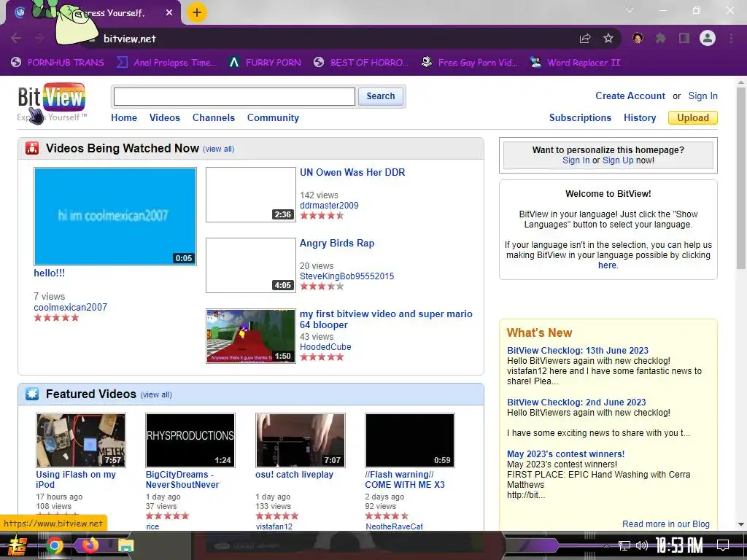This screenshot has height=560, width=747.
Task: Open the Videos section
Action: [164, 117]
